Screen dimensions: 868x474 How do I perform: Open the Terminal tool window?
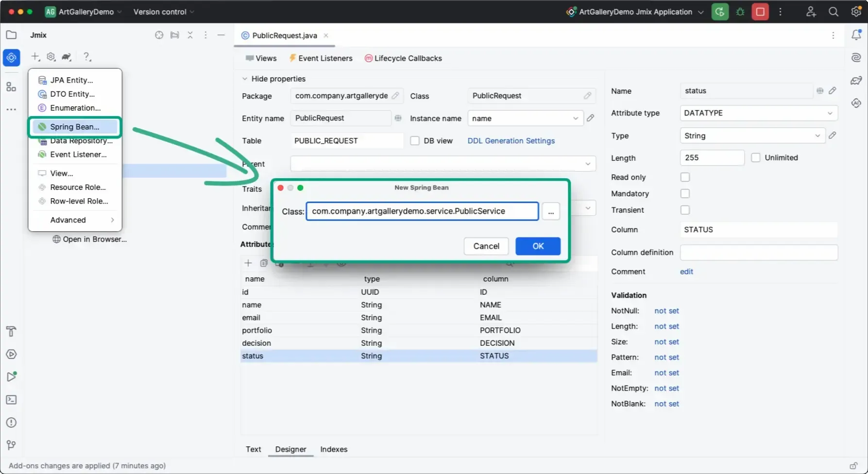11,400
